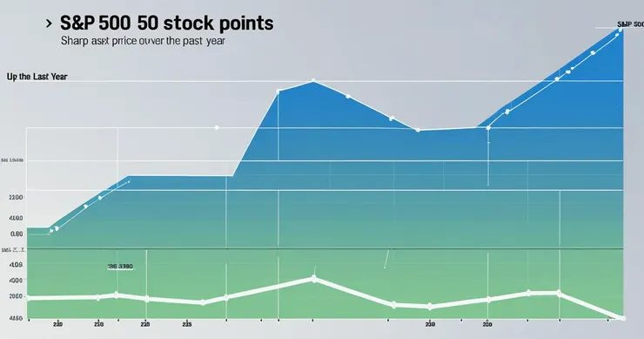Select the isolated white dot left of the blue rise
Screen dimensions: 644x339
(x=217, y=127)
